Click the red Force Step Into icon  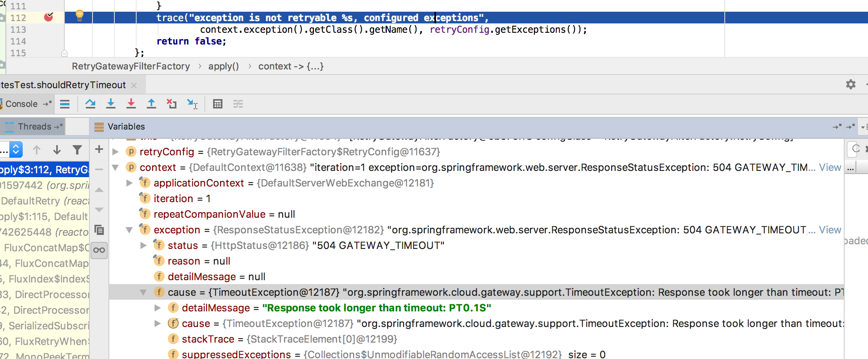[131, 104]
